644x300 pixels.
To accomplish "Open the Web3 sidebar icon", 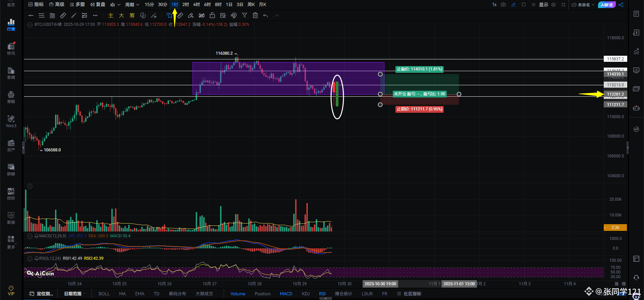I will (x=11, y=121).
